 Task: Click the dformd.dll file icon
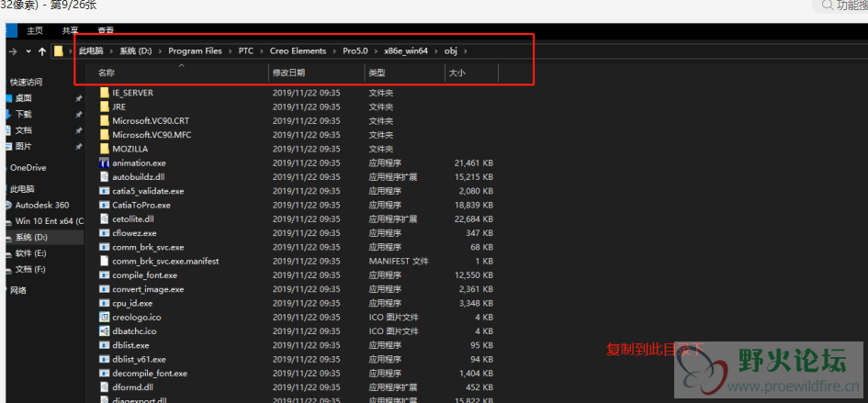click(105, 387)
